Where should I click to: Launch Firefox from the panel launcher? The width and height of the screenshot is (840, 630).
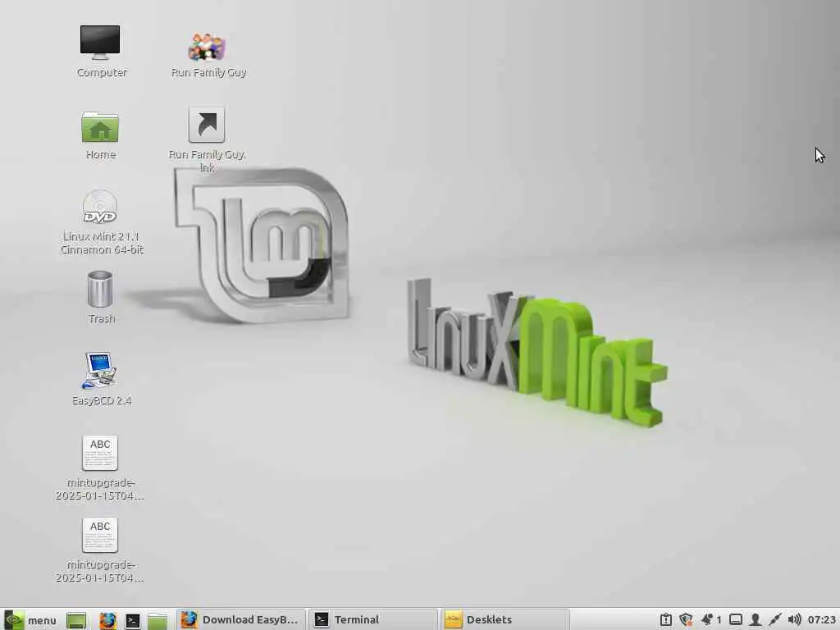(107, 620)
